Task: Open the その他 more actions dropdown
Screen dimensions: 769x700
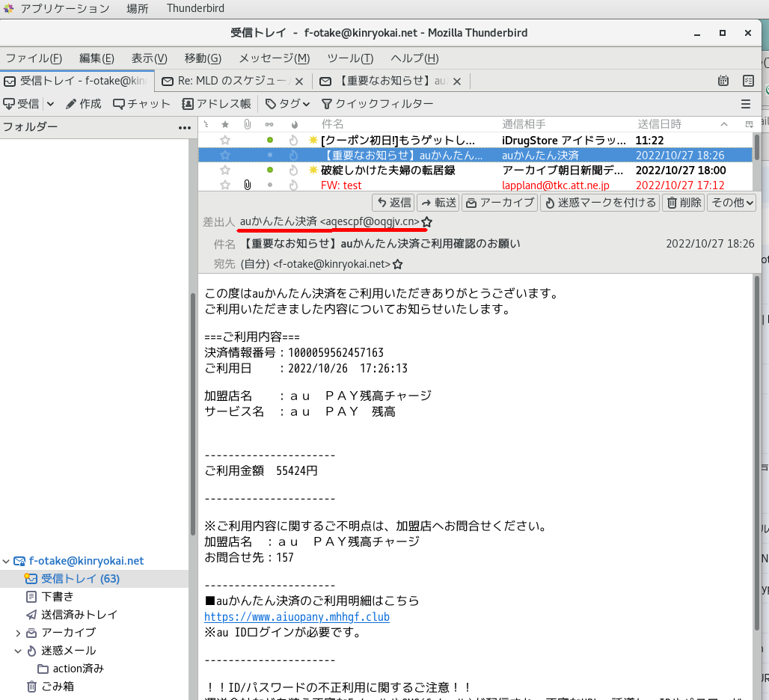Action: (x=732, y=203)
